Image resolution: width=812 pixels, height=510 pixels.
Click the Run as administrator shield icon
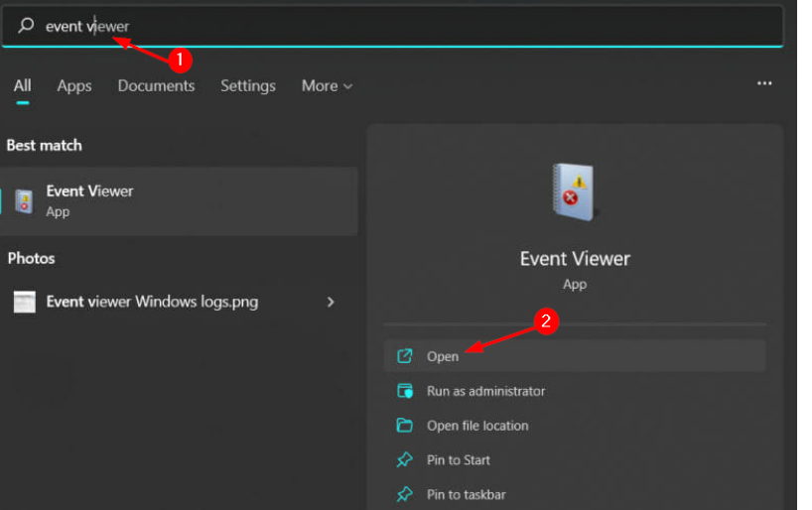point(404,391)
